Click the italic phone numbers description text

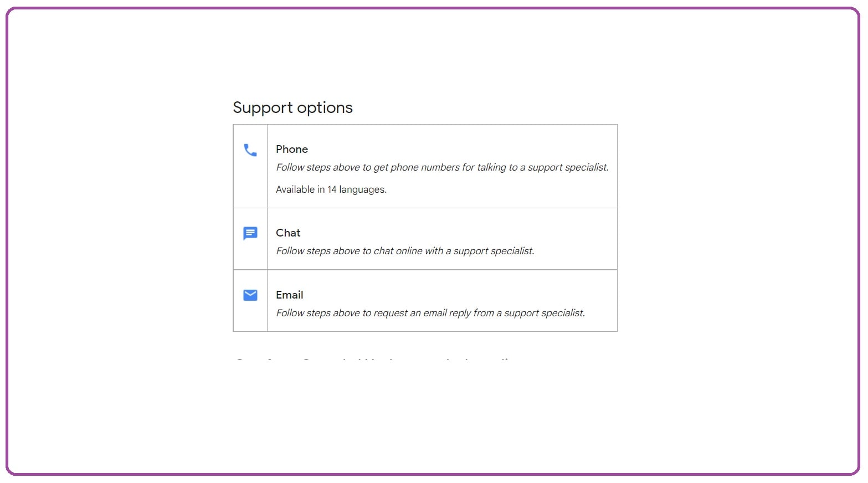pos(442,167)
